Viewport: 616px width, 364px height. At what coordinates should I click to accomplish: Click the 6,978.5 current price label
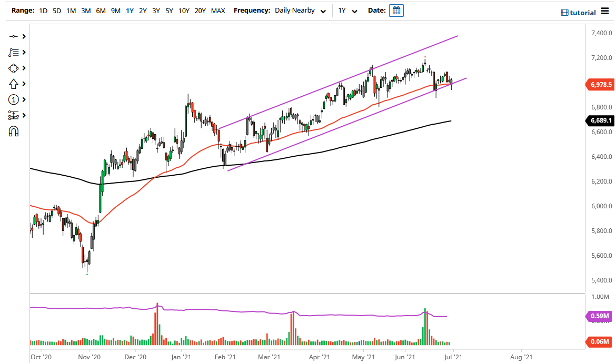[x=600, y=84]
